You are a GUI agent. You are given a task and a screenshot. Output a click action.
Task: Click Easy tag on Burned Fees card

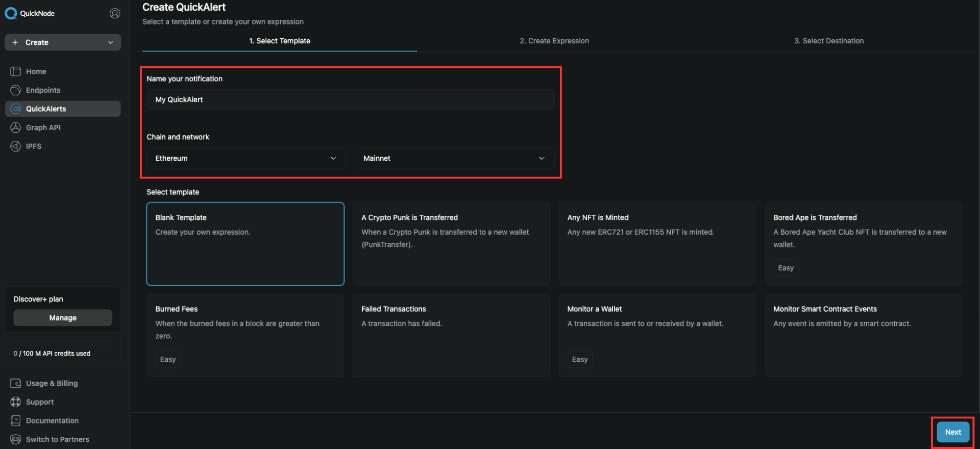[167, 359]
